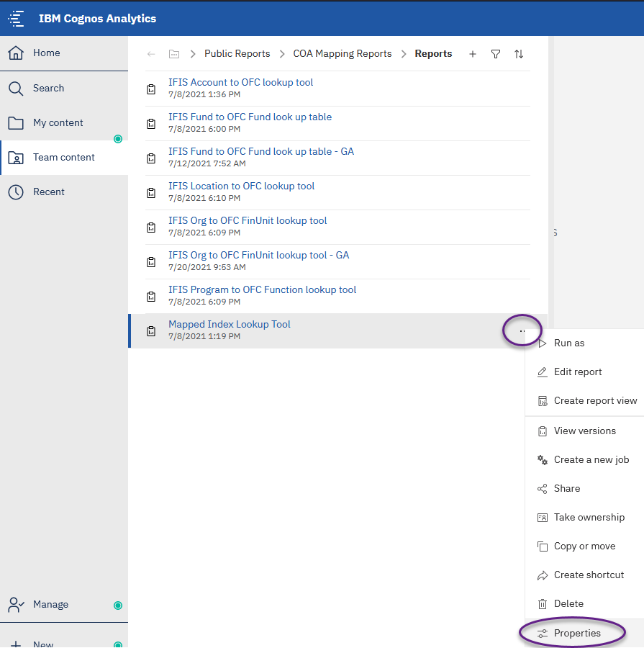Select View versions menu entry
Viewport: 644px width, 648px height.
pos(584,431)
